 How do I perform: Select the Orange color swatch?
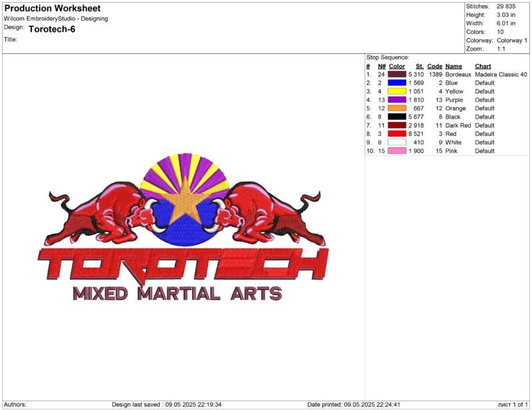click(x=396, y=108)
